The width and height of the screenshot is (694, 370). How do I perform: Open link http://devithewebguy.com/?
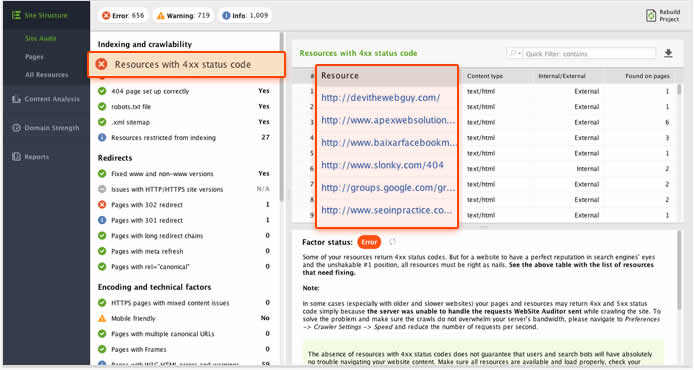tap(381, 98)
